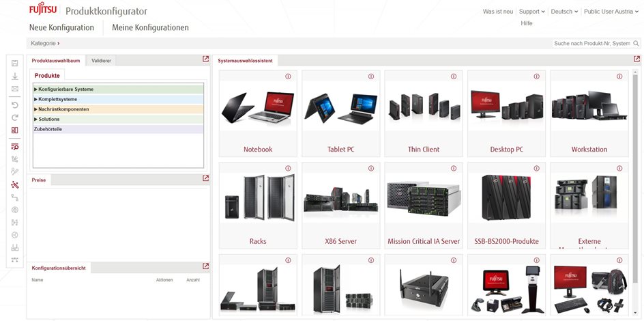Select card showing black box with antennas
Image resolution: width=644 pixels, height=321 pixels.
(x=424, y=285)
